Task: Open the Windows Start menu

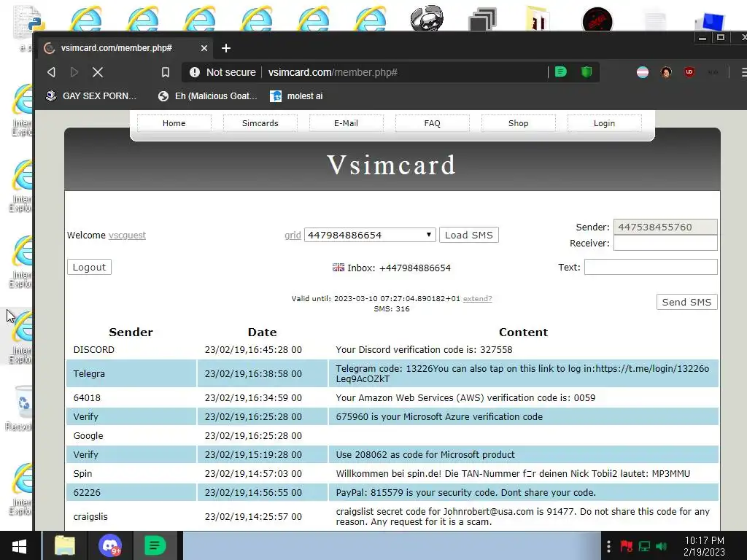Action: click(19, 546)
